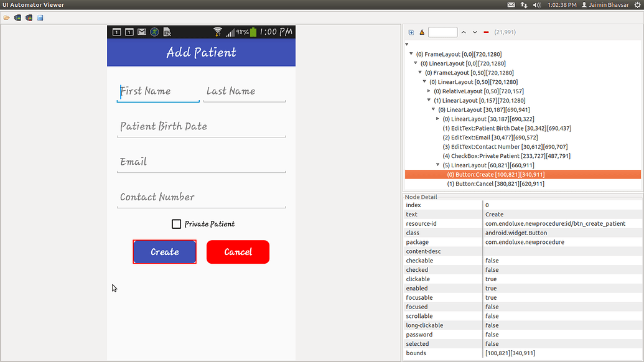The width and height of the screenshot is (644, 362).
Task: Click the previous search match arrow
Action: (463, 32)
